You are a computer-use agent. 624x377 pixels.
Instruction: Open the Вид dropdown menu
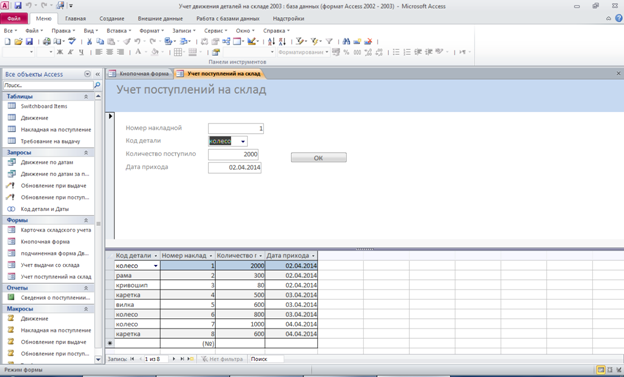click(90, 30)
